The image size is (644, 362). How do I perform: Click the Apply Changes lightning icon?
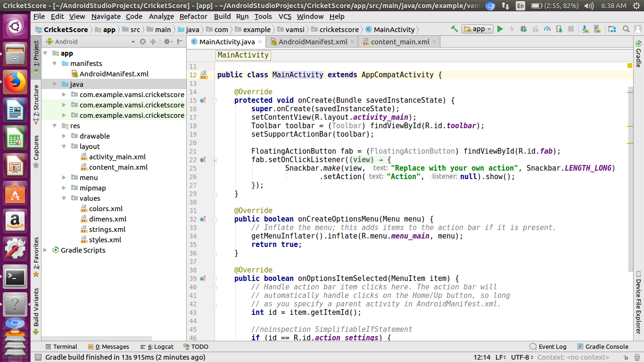(x=512, y=29)
